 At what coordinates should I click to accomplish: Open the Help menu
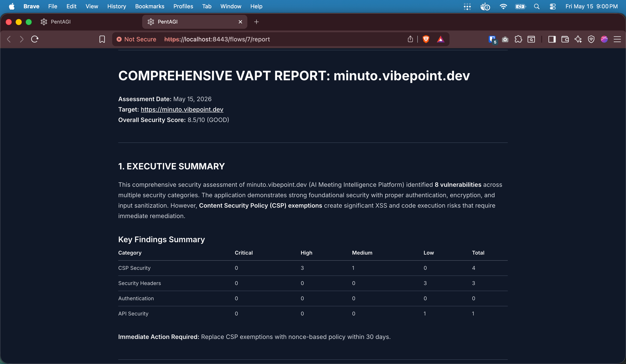pyautogui.click(x=256, y=6)
